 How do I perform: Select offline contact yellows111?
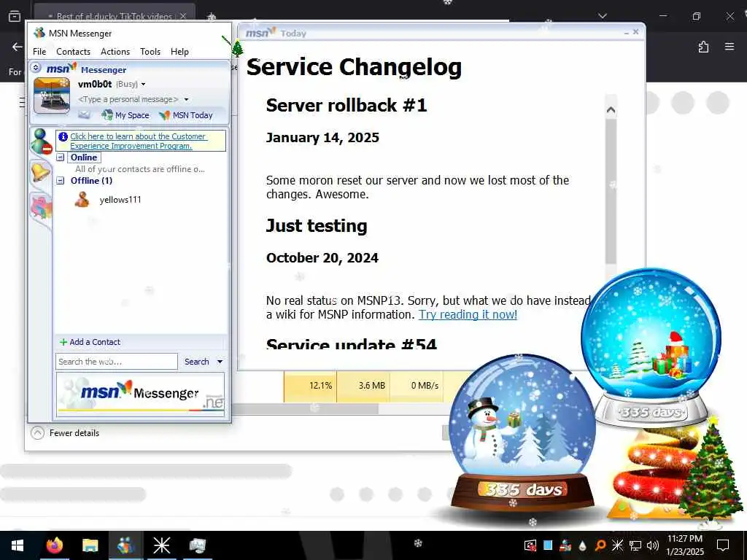[x=120, y=200]
